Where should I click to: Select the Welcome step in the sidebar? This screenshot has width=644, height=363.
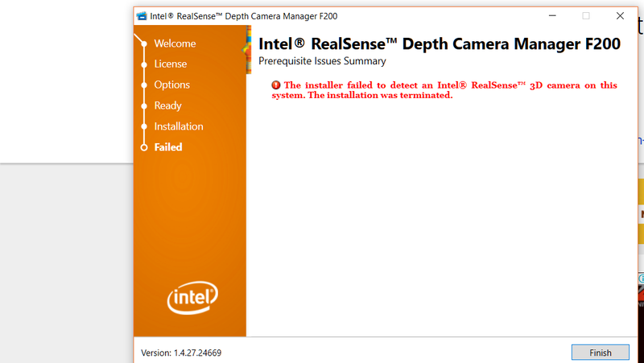(175, 43)
